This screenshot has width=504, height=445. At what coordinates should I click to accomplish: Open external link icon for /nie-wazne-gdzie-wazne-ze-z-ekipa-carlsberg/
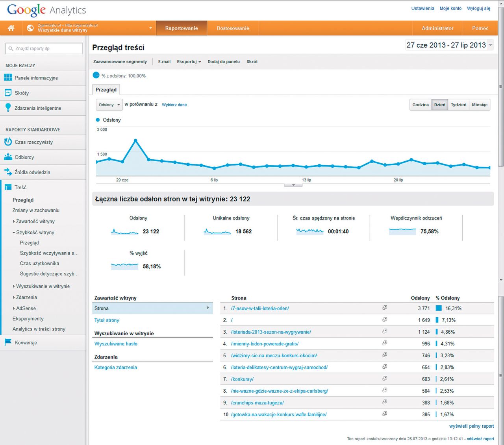[x=385, y=390]
